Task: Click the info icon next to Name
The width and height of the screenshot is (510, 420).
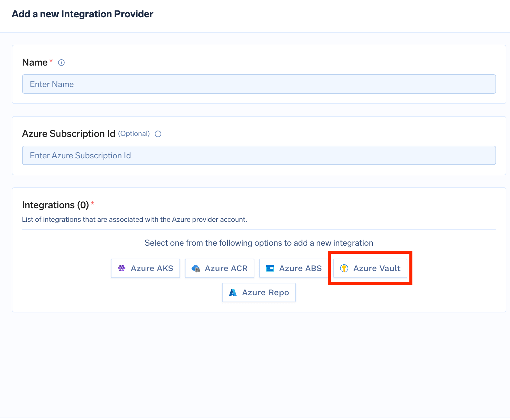Action: 61,62
